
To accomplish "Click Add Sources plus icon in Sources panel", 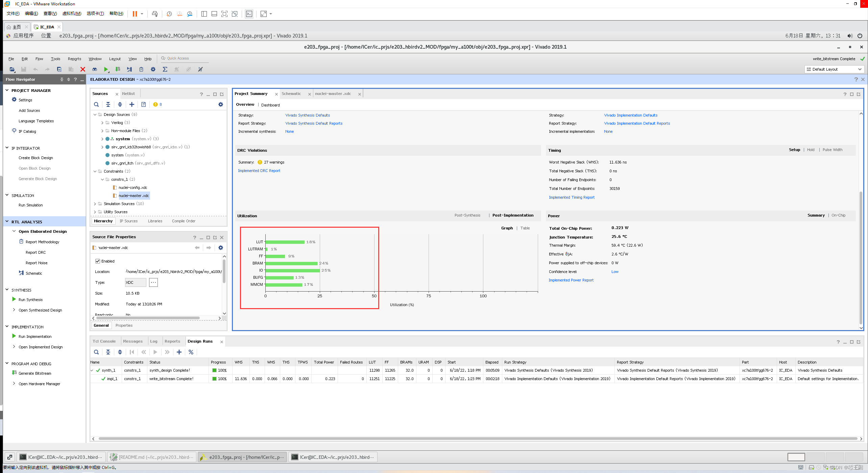I will [x=132, y=104].
